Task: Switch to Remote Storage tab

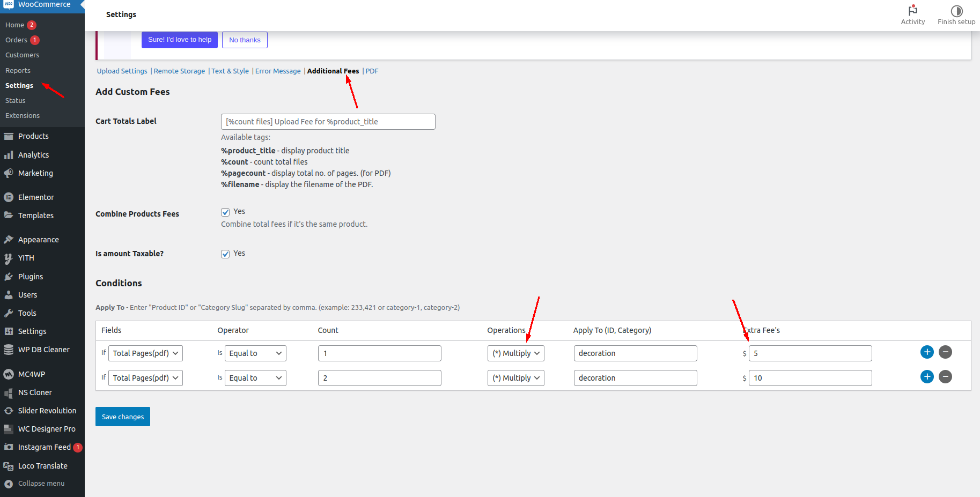Action: (179, 71)
